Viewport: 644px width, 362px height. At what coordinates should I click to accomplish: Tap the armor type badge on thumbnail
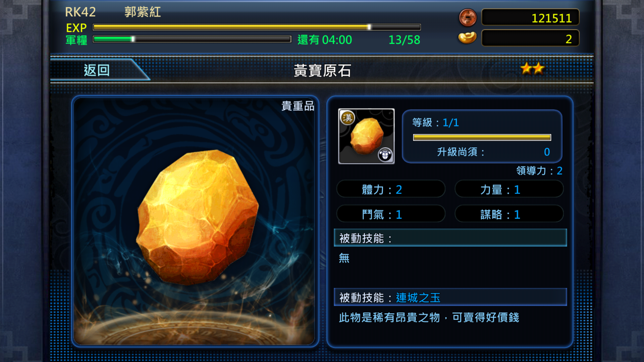pyautogui.click(x=385, y=155)
